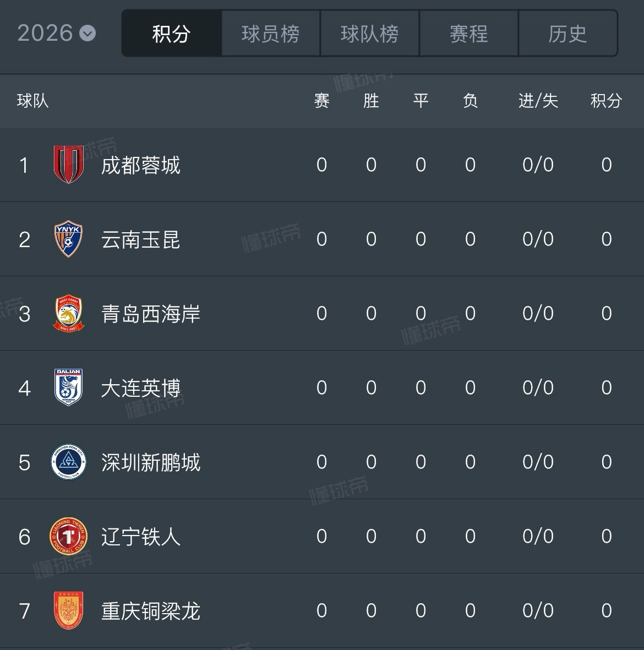Click the 成都蓉城 team crest logo

point(68,165)
